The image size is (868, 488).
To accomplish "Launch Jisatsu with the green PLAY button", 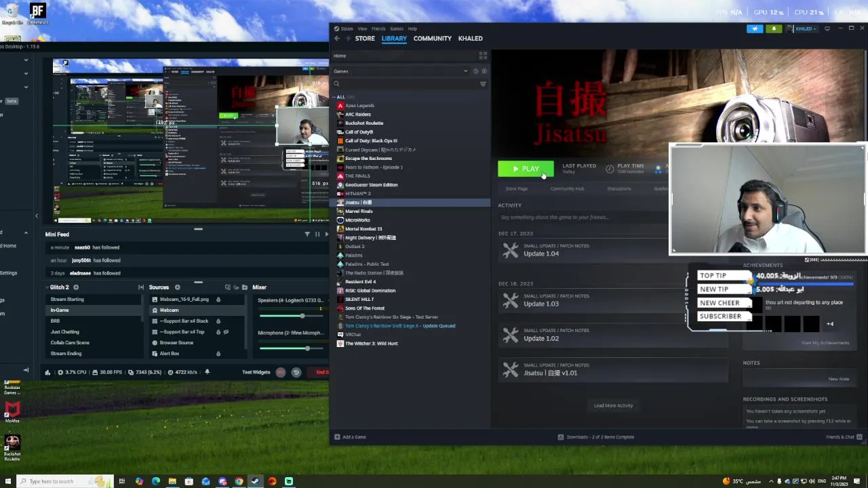I will pyautogui.click(x=526, y=169).
